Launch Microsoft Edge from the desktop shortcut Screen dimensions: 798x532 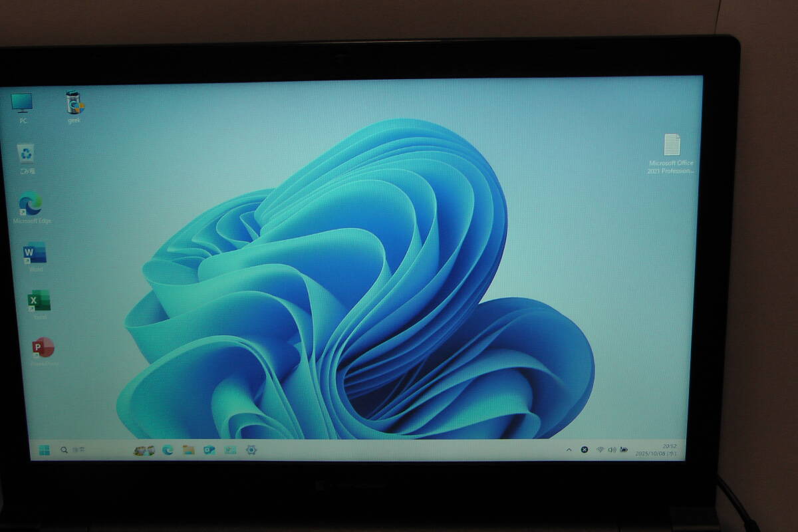pyautogui.click(x=31, y=207)
